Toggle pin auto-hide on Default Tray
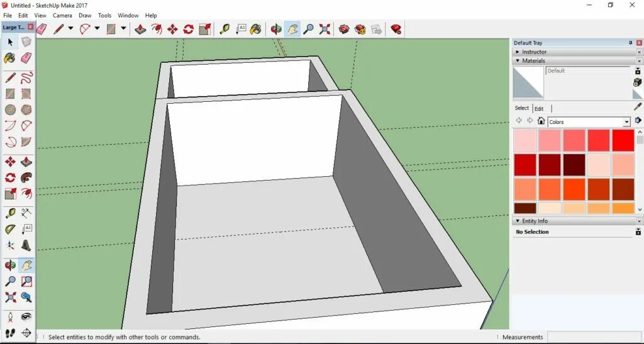The height and width of the screenshot is (344, 644). [630, 43]
